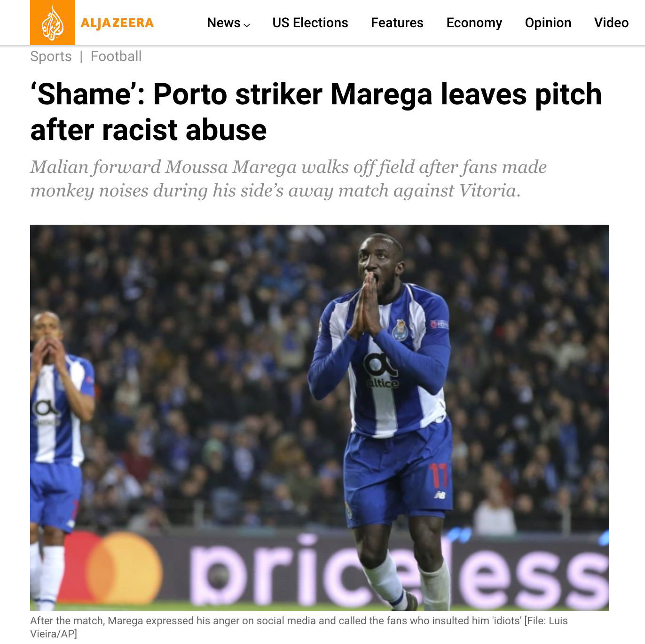The image size is (645, 644).
Task: Open the Economy nav link
Action: point(474,23)
